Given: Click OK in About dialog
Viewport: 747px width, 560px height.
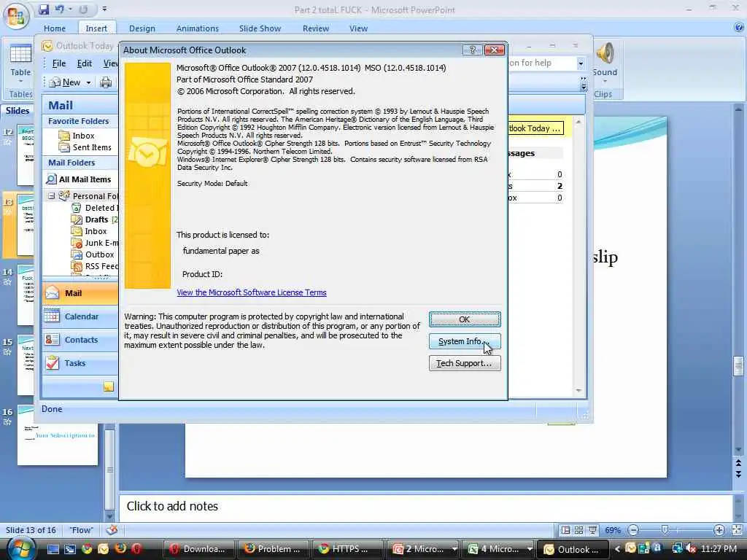Looking at the screenshot, I should pyautogui.click(x=465, y=319).
